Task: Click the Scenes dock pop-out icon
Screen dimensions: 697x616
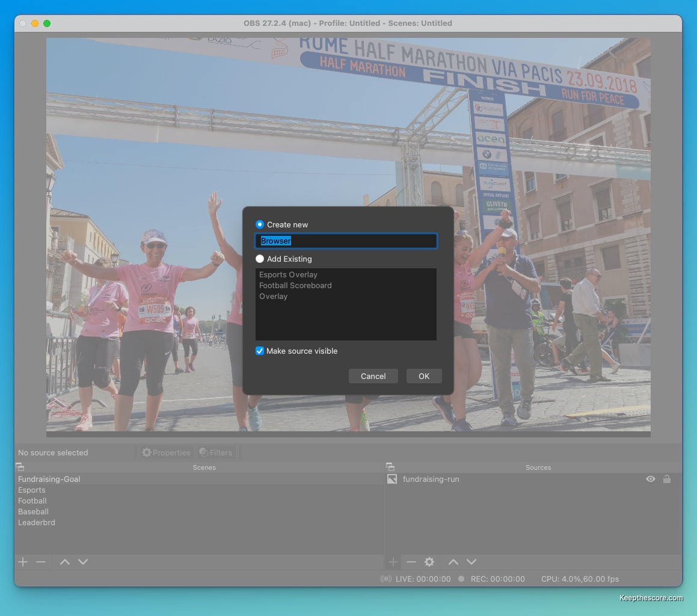Action: (20, 467)
